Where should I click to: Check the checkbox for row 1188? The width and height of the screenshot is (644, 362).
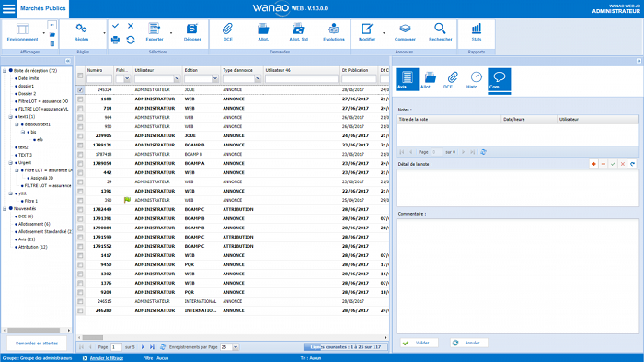click(80, 99)
